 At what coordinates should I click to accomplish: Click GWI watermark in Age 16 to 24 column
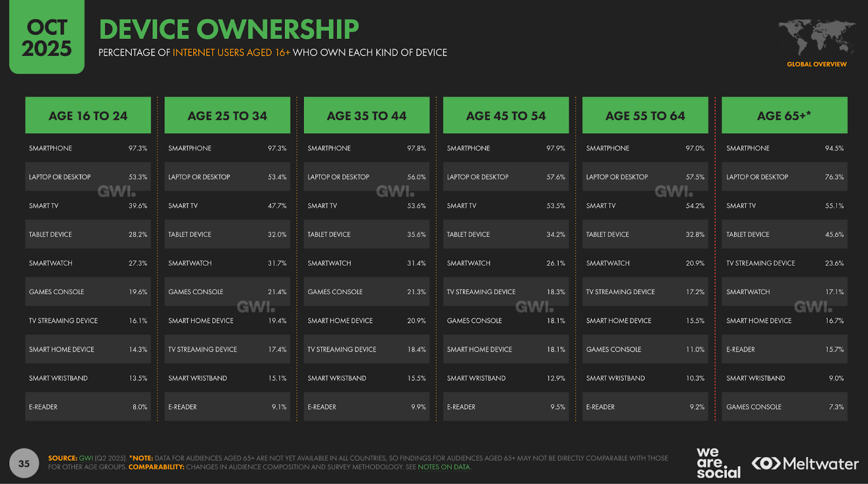(116, 191)
